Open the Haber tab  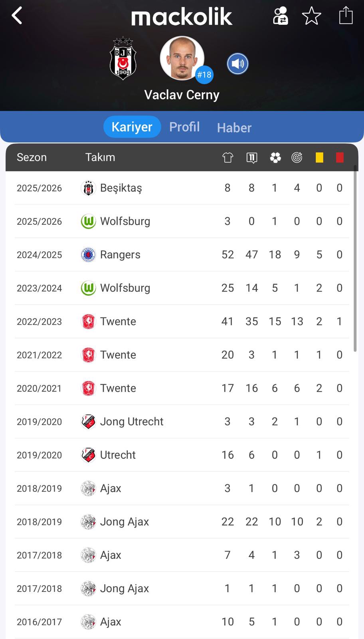tap(234, 128)
